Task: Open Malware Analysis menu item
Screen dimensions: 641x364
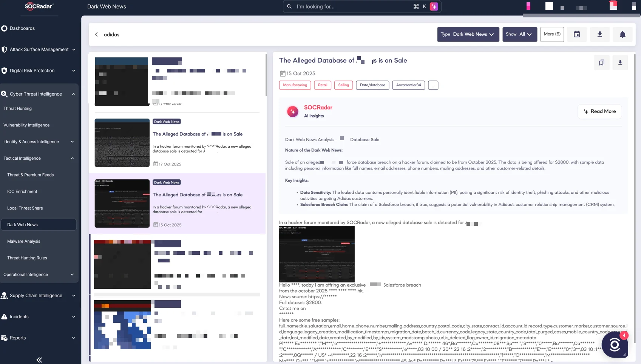Action: coord(24,241)
